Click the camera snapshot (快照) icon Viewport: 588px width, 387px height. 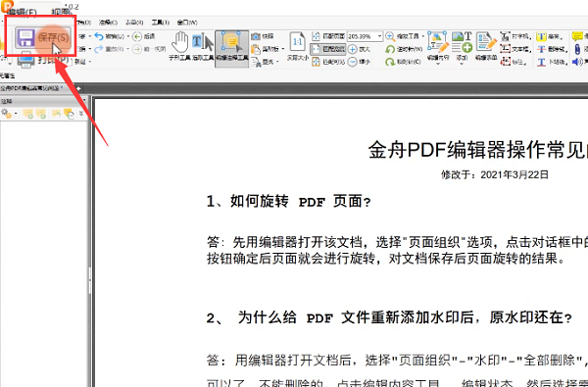(256, 36)
